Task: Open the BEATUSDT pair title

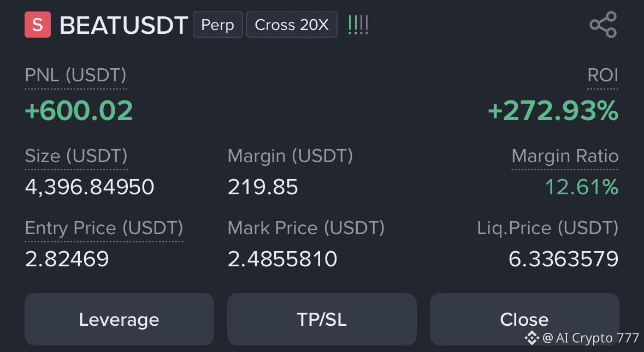Action: point(123,25)
